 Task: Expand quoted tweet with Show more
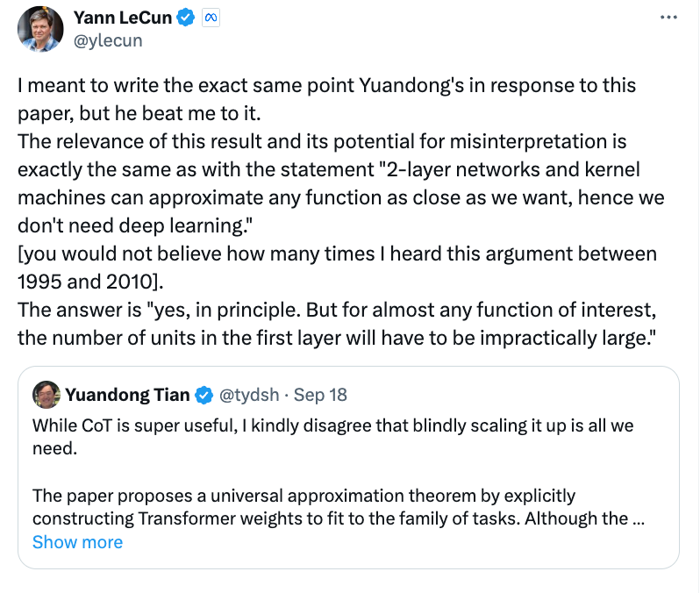[77, 542]
